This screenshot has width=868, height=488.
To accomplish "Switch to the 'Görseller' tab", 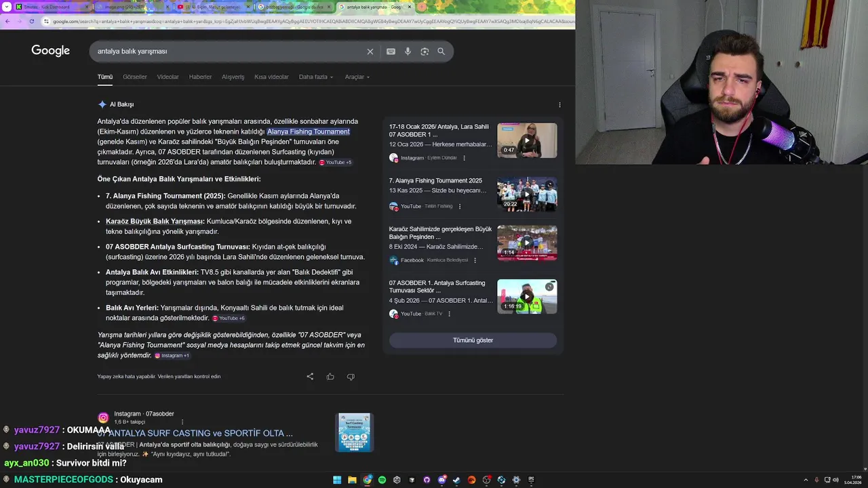I will pos(135,77).
